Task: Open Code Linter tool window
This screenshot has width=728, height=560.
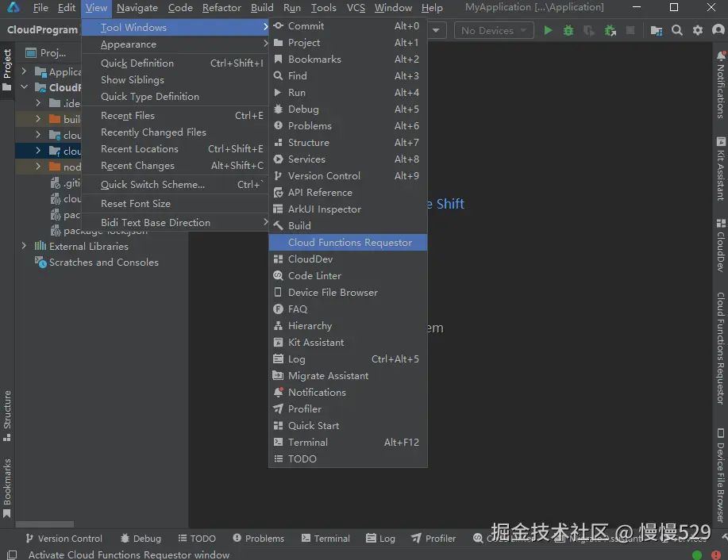Action: [x=348, y=276]
